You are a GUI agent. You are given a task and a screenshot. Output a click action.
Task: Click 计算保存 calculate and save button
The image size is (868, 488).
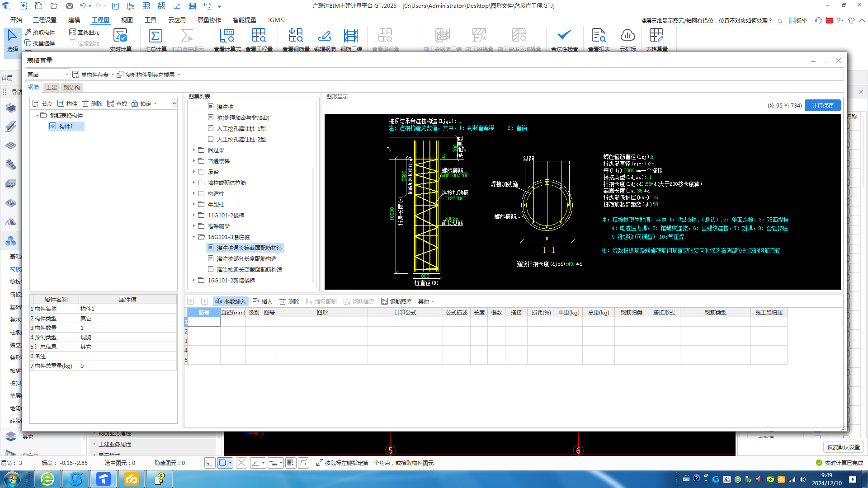tap(822, 105)
